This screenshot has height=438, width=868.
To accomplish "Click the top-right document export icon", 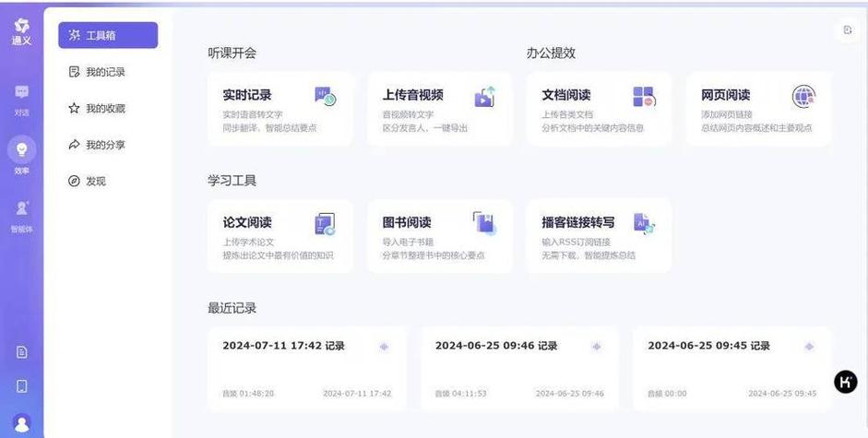I will point(847,30).
